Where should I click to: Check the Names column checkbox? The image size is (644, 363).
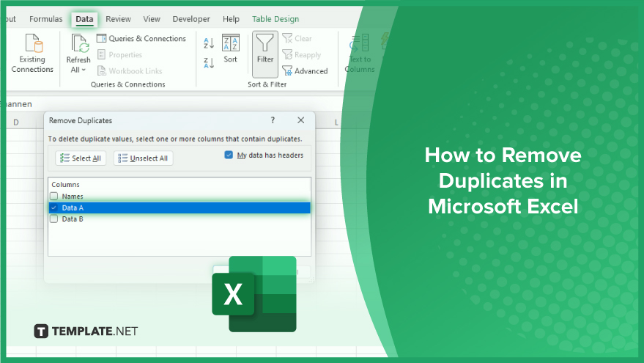tap(53, 196)
